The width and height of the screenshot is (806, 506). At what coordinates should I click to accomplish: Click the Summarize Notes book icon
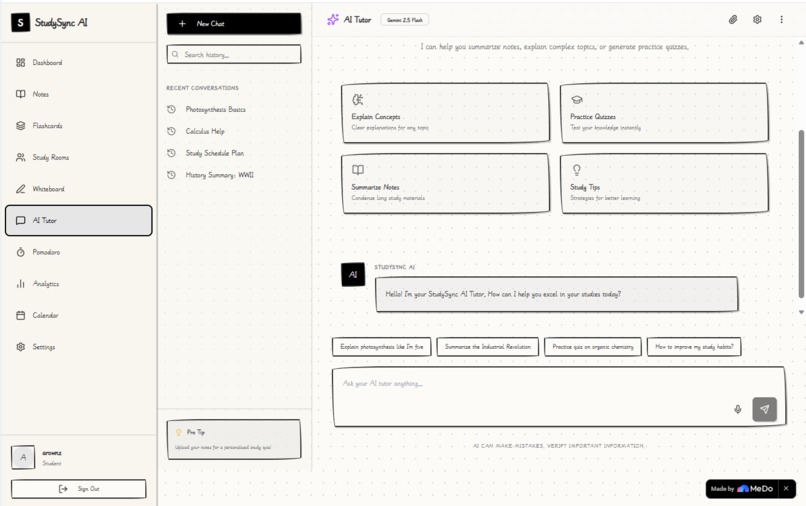pyautogui.click(x=358, y=170)
